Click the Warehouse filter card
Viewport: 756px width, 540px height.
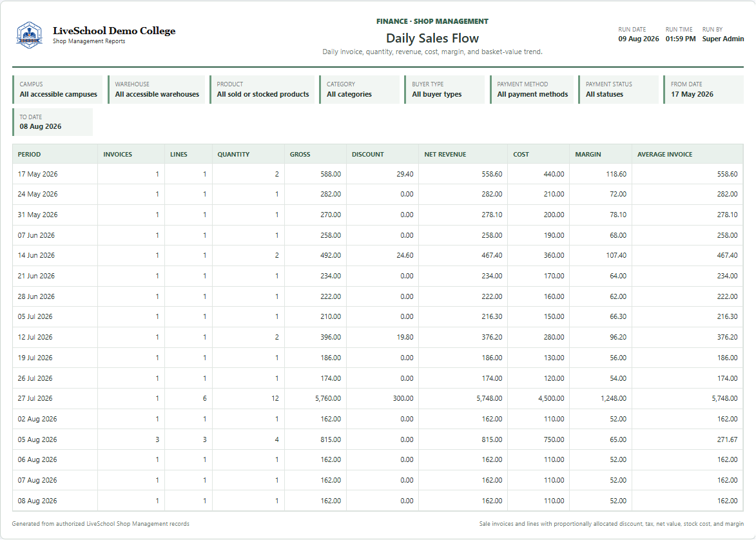tap(156, 89)
